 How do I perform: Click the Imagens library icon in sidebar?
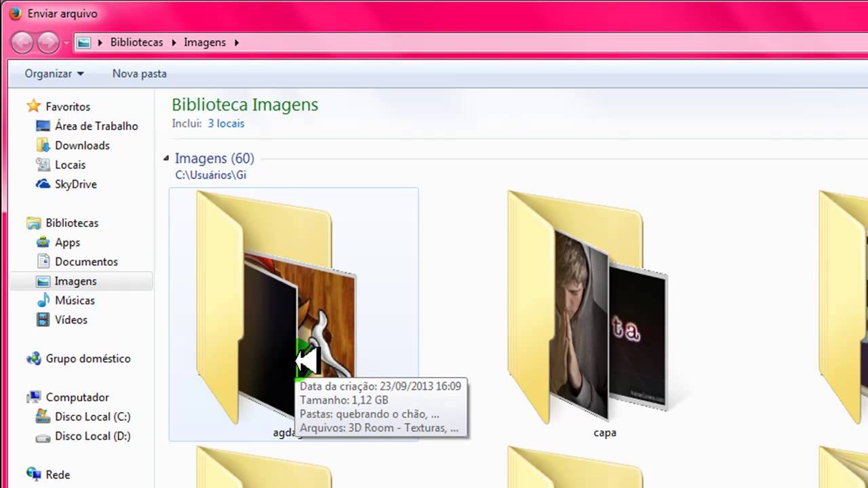(43, 281)
